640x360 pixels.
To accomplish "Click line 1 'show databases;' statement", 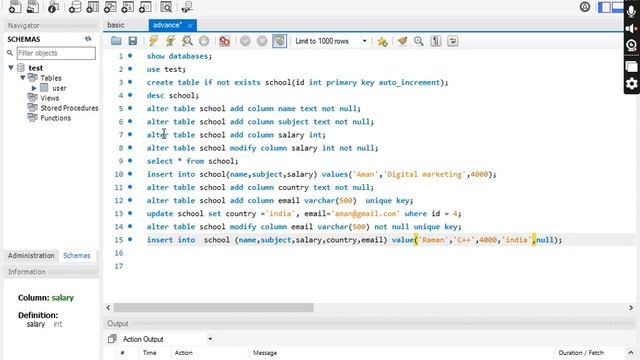I will pyautogui.click(x=179, y=56).
